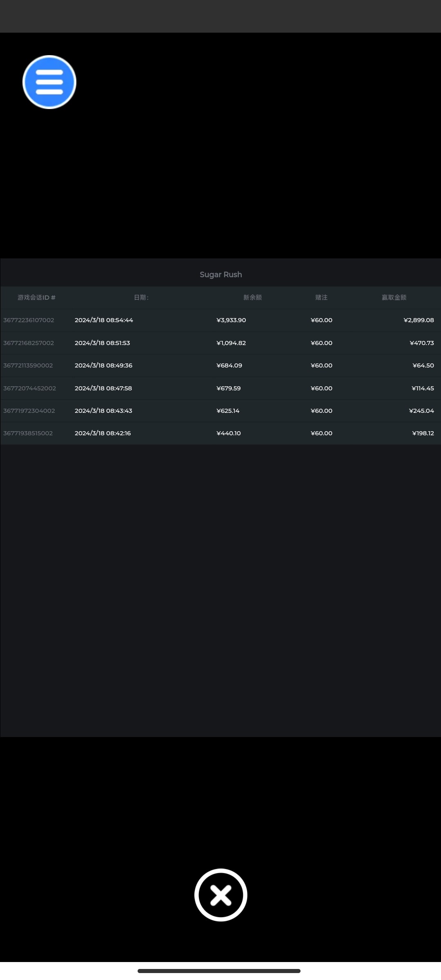Viewport: 441px width, 980px height.
Task: Click the 新余额 column header
Action: 252,297
